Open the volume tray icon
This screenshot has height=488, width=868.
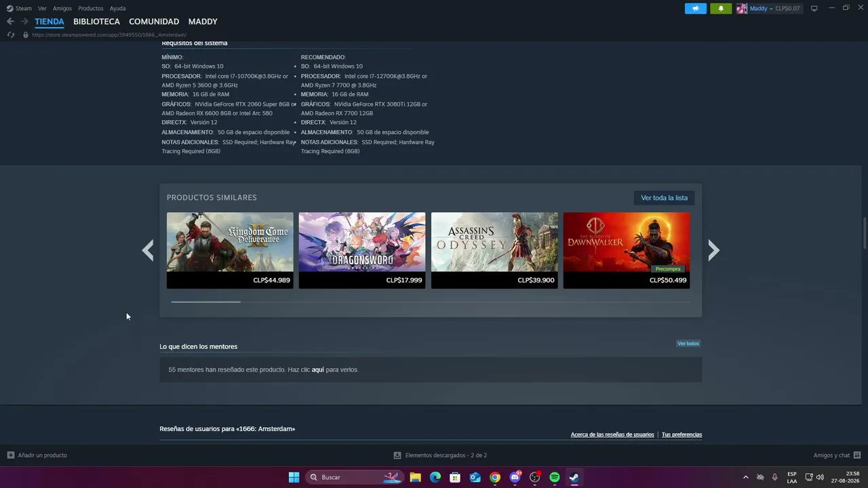pyautogui.click(x=821, y=477)
